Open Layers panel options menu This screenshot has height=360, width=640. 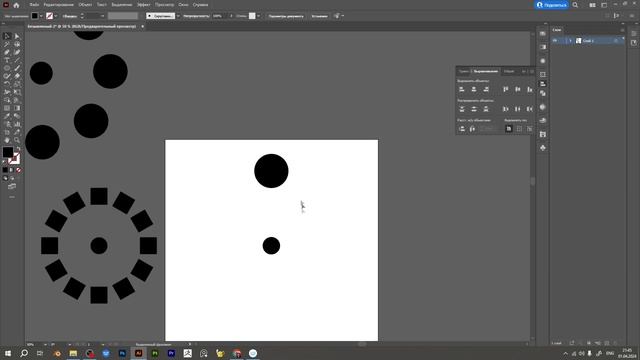[622, 30]
